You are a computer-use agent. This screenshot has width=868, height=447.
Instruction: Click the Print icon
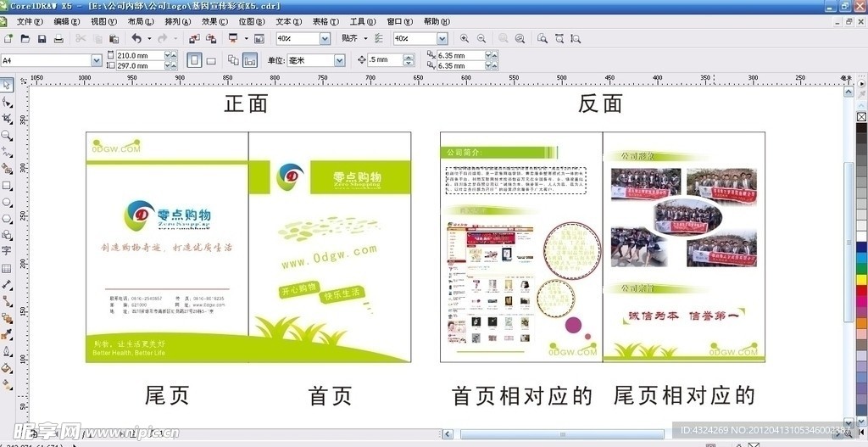tap(58, 38)
